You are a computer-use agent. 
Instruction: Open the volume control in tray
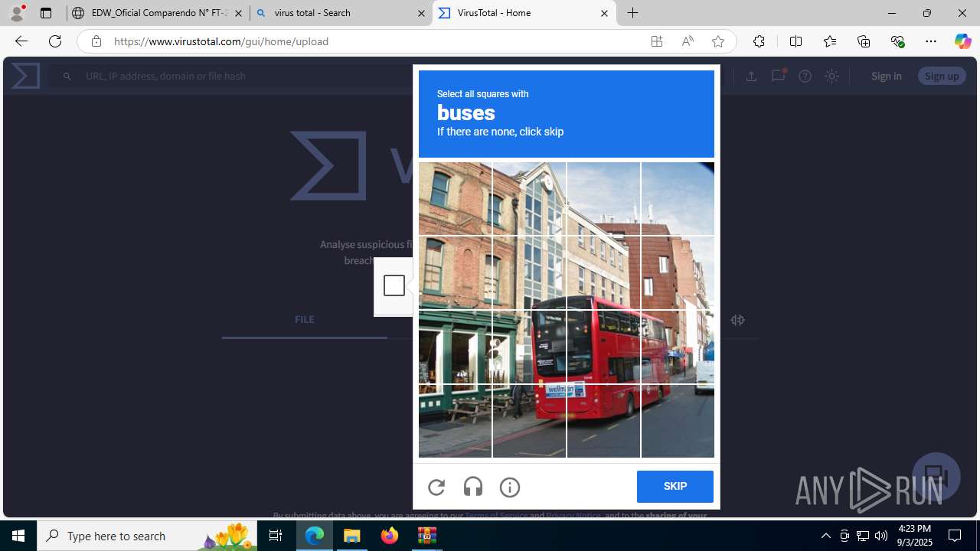881,536
